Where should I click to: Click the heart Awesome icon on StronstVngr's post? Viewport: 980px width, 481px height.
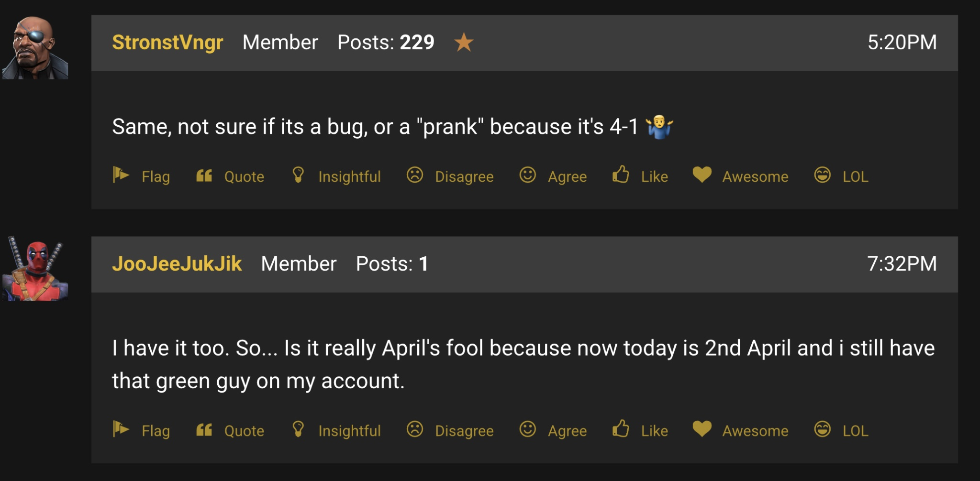tap(702, 175)
